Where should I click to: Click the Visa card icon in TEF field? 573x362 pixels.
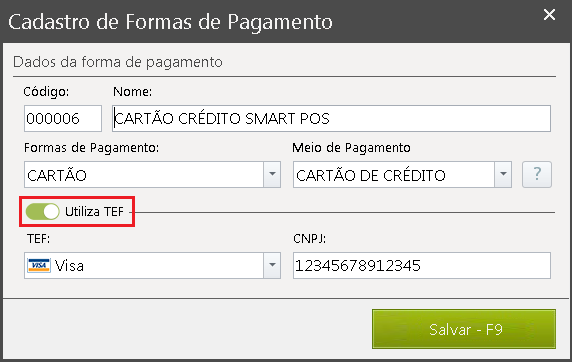click(39, 266)
